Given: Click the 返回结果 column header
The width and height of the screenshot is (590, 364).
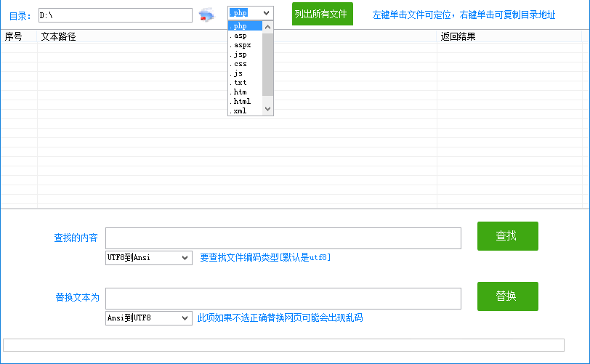Looking at the screenshot, I should [509, 36].
